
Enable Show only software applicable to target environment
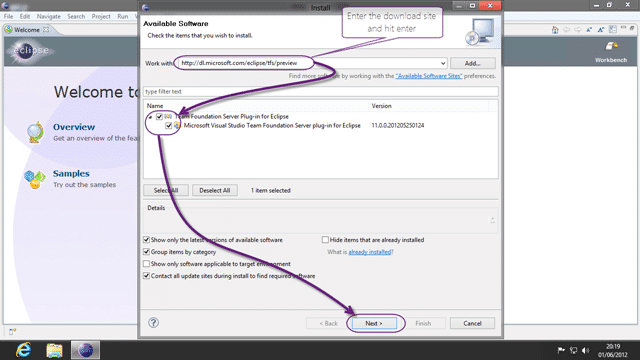146,264
